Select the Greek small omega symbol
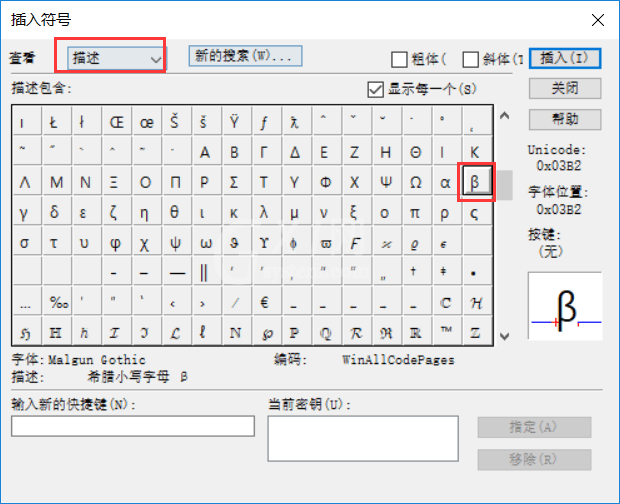 click(x=205, y=242)
